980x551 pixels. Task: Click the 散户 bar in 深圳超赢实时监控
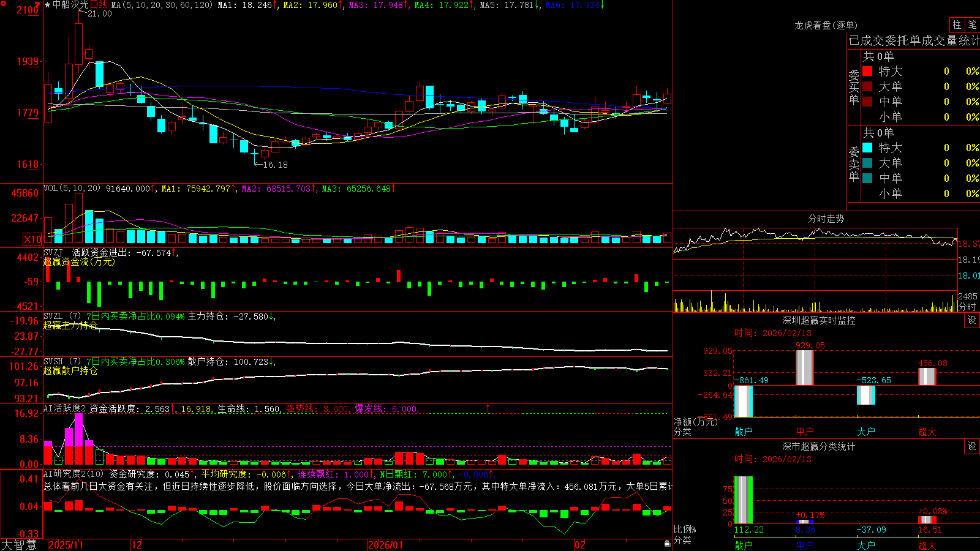coord(744,401)
